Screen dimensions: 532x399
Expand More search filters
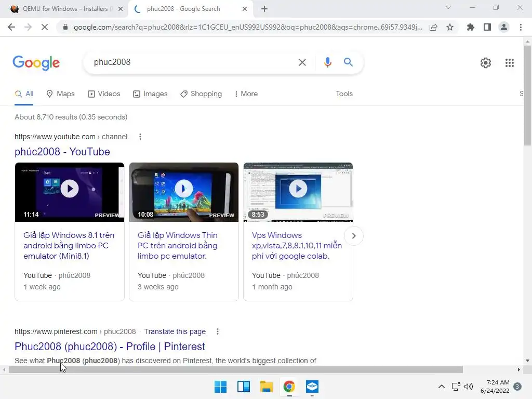click(246, 94)
